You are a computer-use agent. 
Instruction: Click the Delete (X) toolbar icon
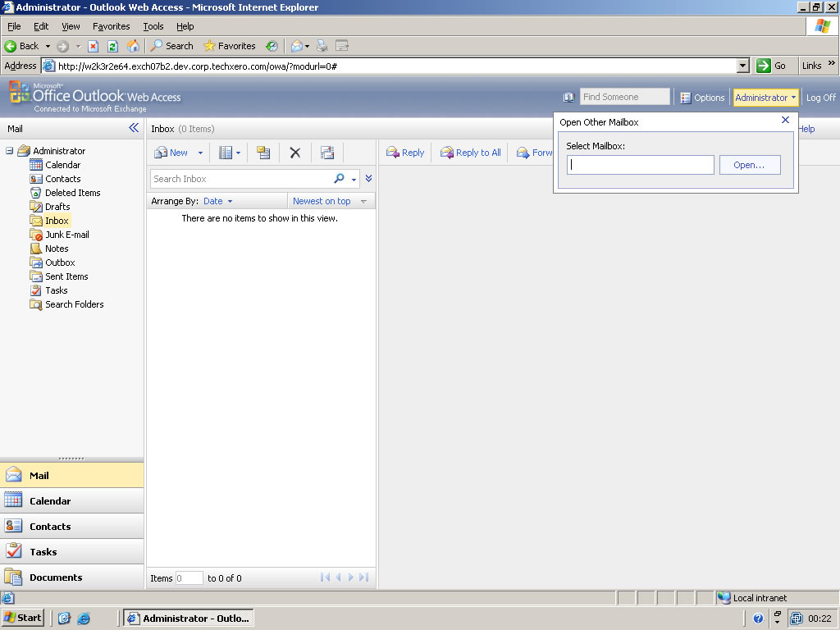point(295,153)
